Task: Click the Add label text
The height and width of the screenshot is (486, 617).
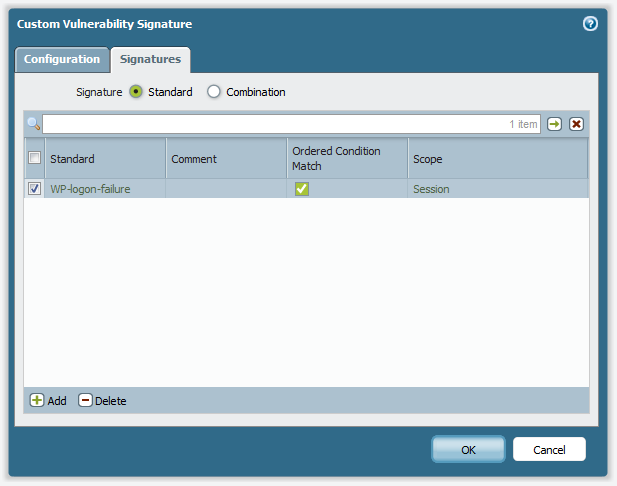Action: [x=57, y=401]
